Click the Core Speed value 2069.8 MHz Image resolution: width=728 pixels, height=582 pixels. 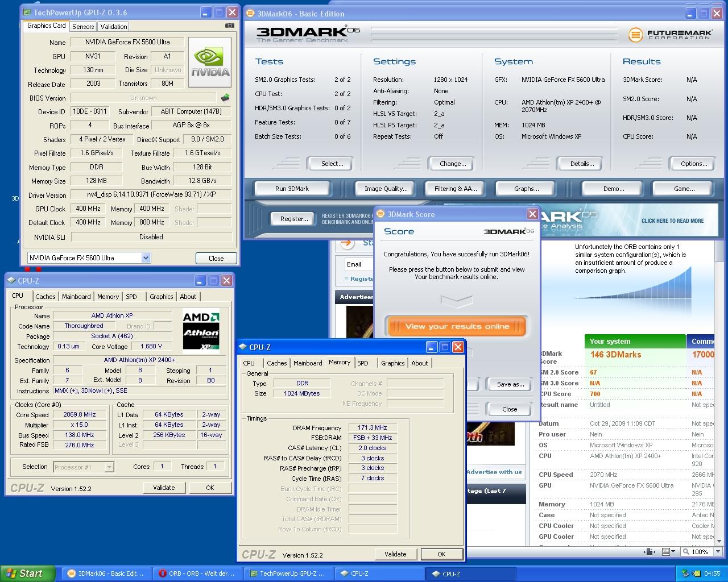point(79,415)
